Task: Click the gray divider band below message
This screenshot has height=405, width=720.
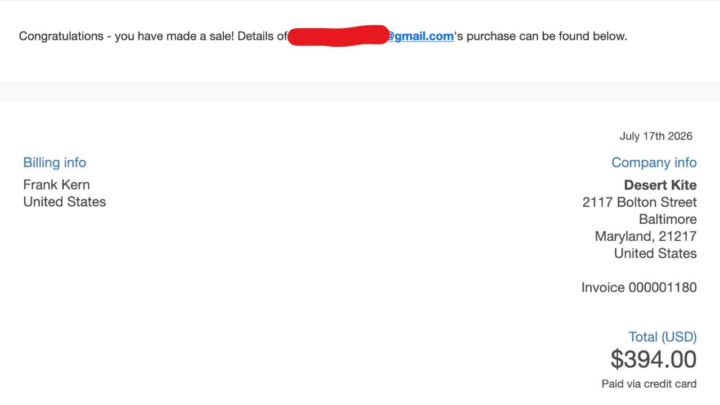Action: 360,92
